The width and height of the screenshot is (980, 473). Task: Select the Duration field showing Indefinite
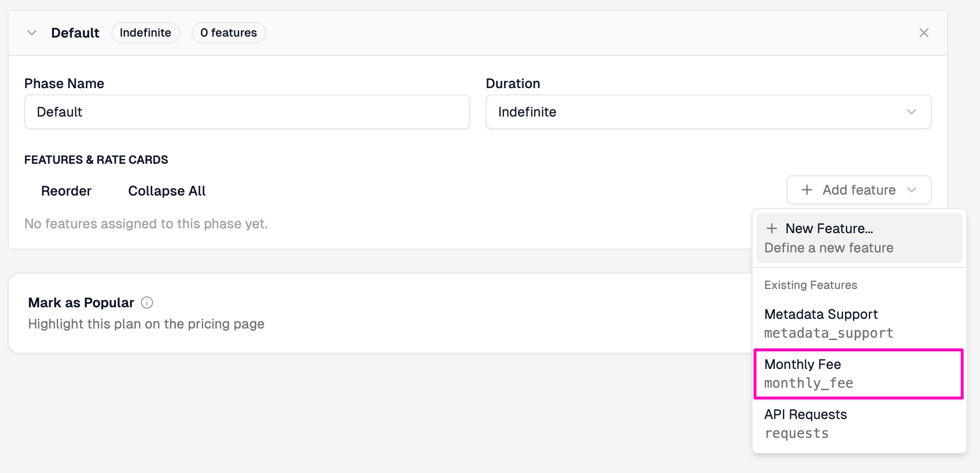(708, 112)
